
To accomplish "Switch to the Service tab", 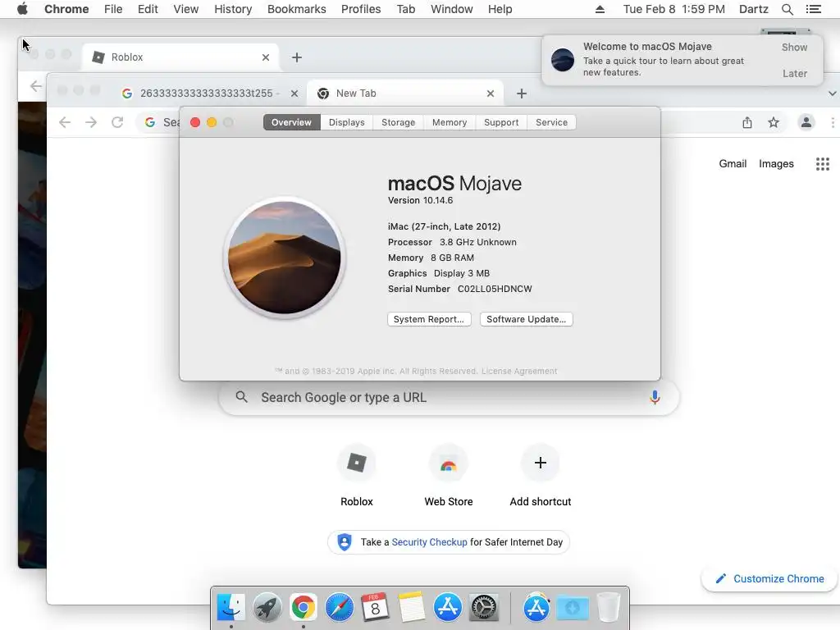I will coord(551,122).
